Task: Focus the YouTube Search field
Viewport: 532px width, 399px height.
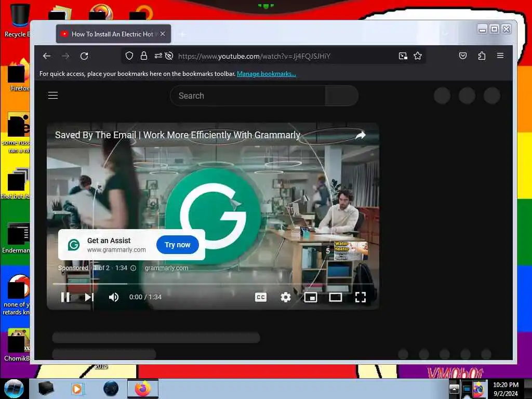Action: (x=248, y=96)
